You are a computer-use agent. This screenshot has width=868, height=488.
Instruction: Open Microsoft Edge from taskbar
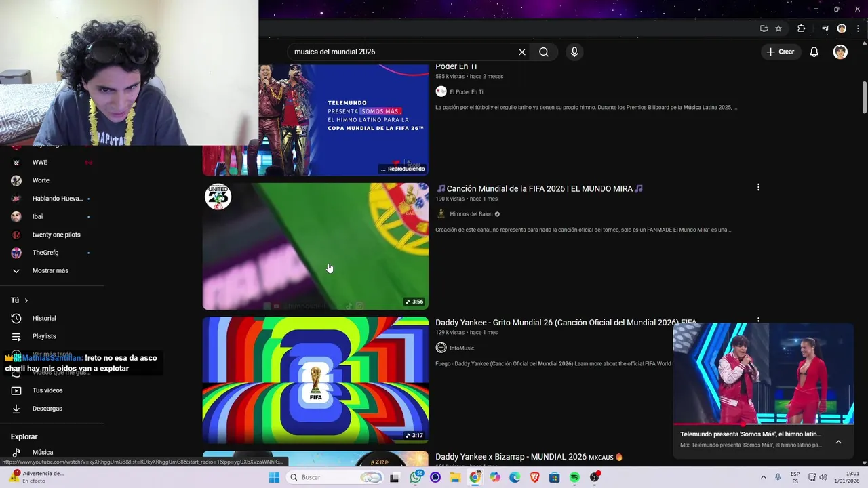(515, 478)
